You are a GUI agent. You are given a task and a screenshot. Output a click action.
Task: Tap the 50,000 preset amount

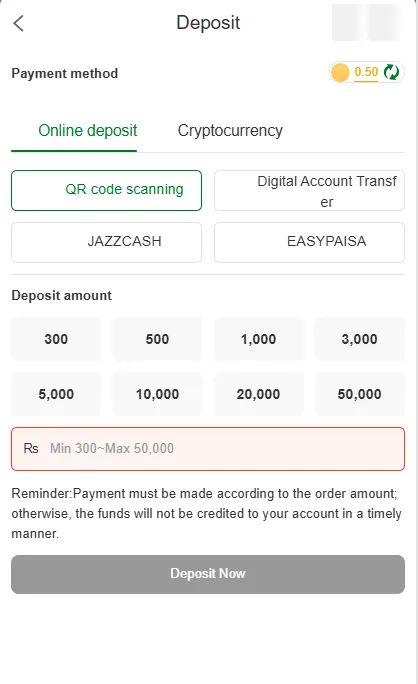pos(360,394)
